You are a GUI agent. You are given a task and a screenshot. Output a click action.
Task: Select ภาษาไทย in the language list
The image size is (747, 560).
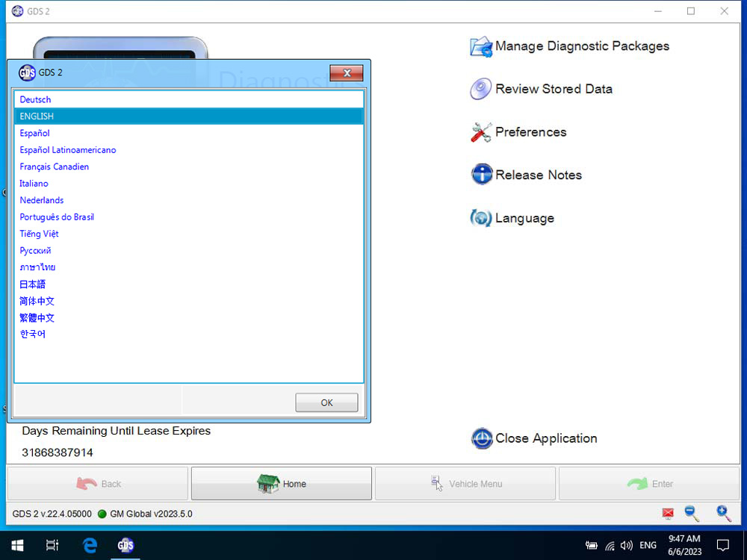(189, 267)
